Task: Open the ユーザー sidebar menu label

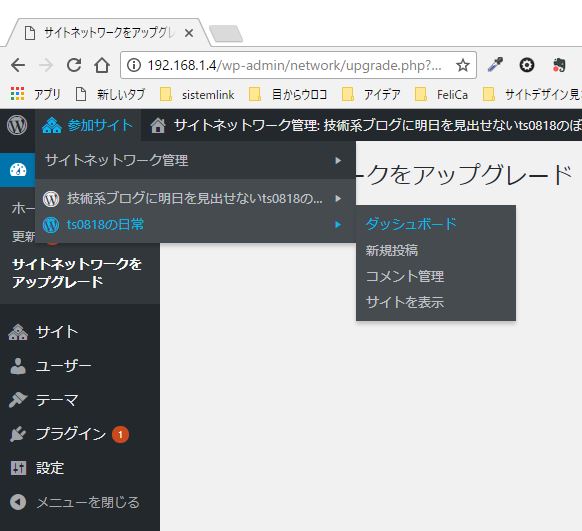Action: click(x=63, y=366)
